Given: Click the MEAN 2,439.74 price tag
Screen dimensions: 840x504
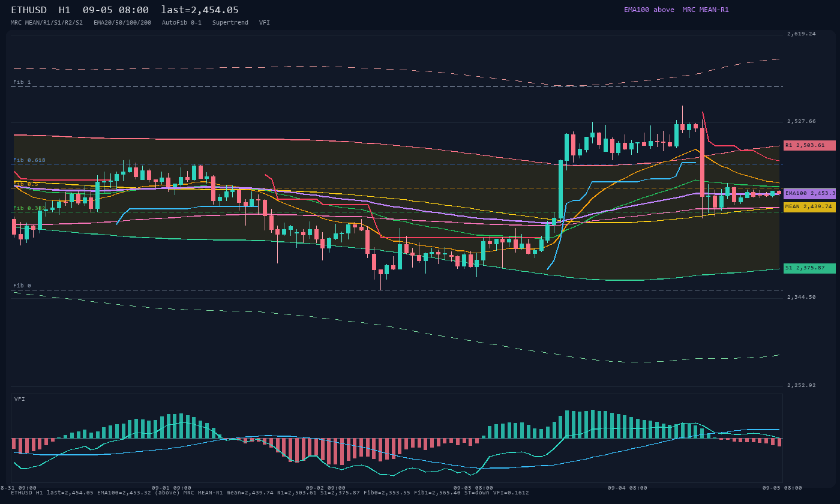Looking at the screenshot, I should point(809,206).
